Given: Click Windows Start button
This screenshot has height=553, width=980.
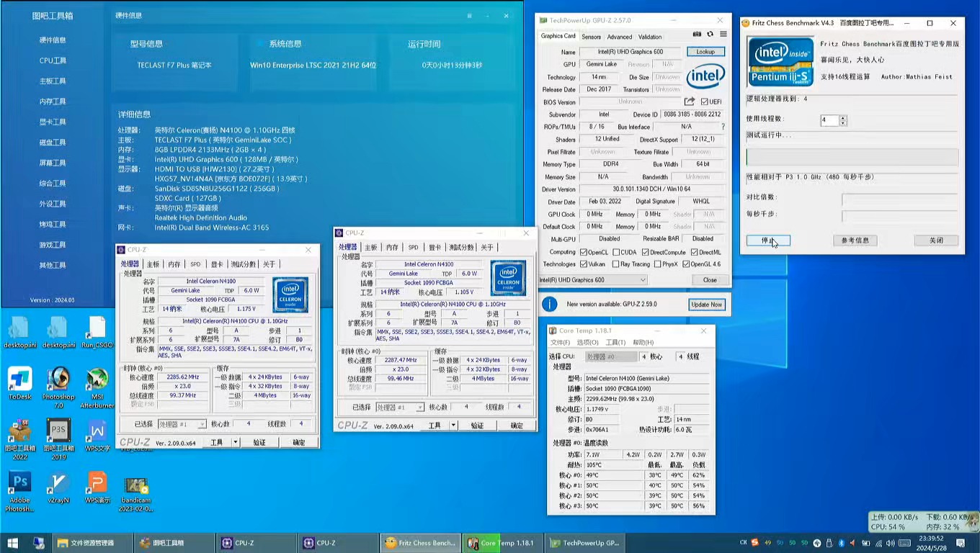Looking at the screenshot, I should [x=12, y=543].
